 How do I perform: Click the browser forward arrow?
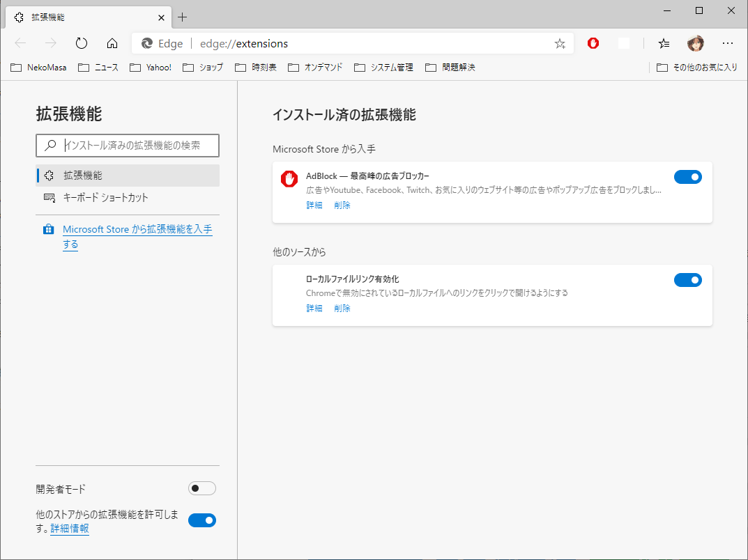click(51, 43)
